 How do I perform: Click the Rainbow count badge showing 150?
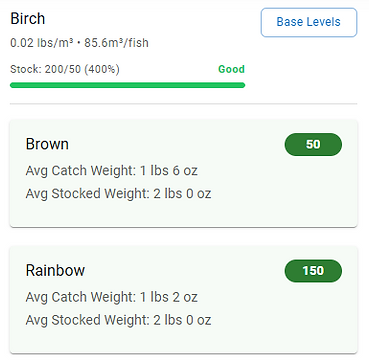(x=313, y=271)
